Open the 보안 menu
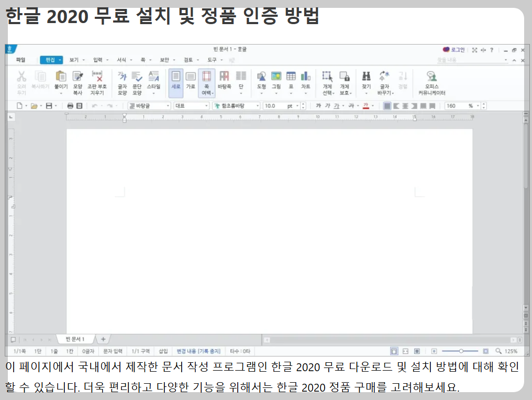The height and width of the screenshot is (400, 532). (164, 60)
